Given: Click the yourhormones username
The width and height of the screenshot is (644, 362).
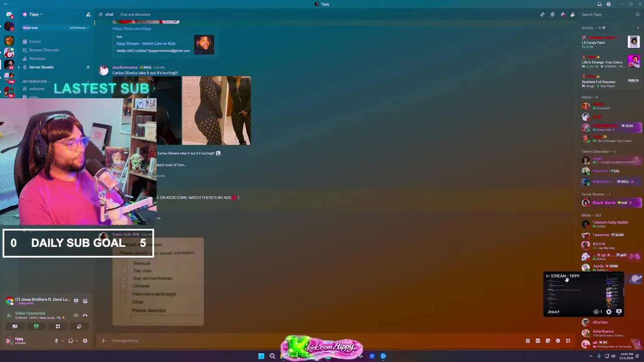Looking at the screenshot, I should (125, 67).
